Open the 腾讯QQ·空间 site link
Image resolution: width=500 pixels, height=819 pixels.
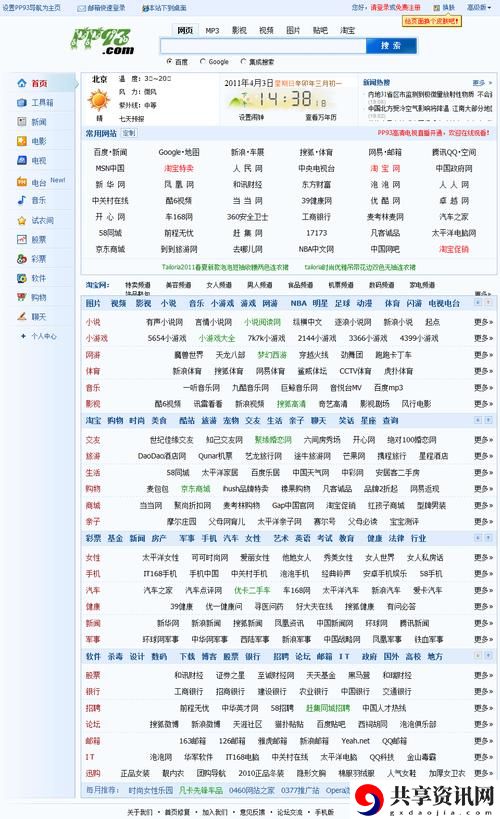click(454, 153)
